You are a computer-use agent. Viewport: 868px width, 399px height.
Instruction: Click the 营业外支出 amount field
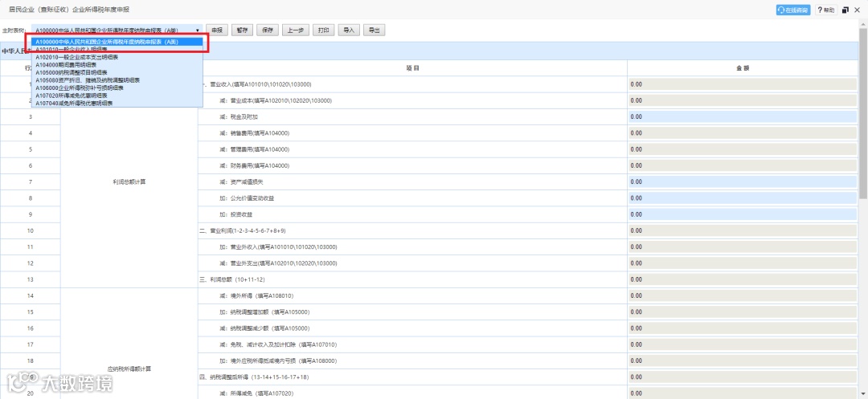click(743, 263)
